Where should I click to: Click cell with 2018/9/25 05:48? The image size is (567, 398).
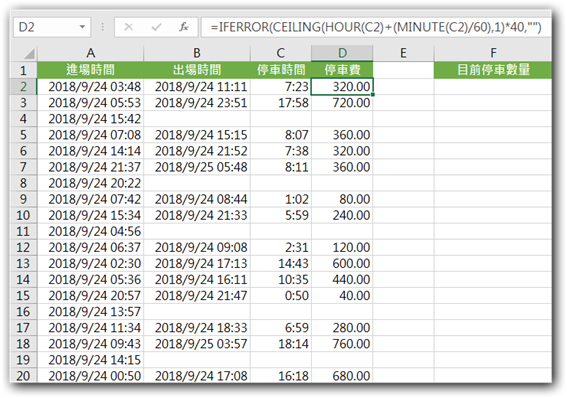pyautogui.click(x=197, y=167)
